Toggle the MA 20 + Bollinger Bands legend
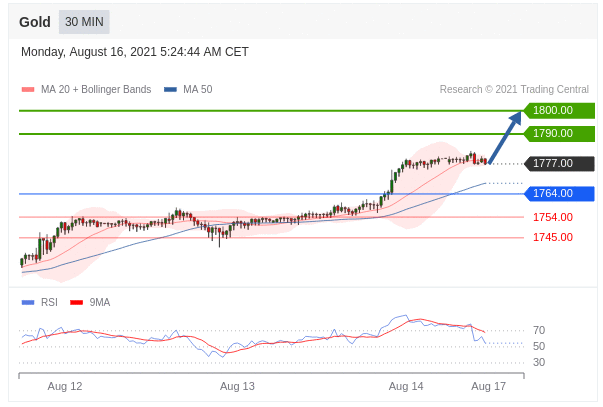This screenshot has width=603, height=407. pos(95,90)
